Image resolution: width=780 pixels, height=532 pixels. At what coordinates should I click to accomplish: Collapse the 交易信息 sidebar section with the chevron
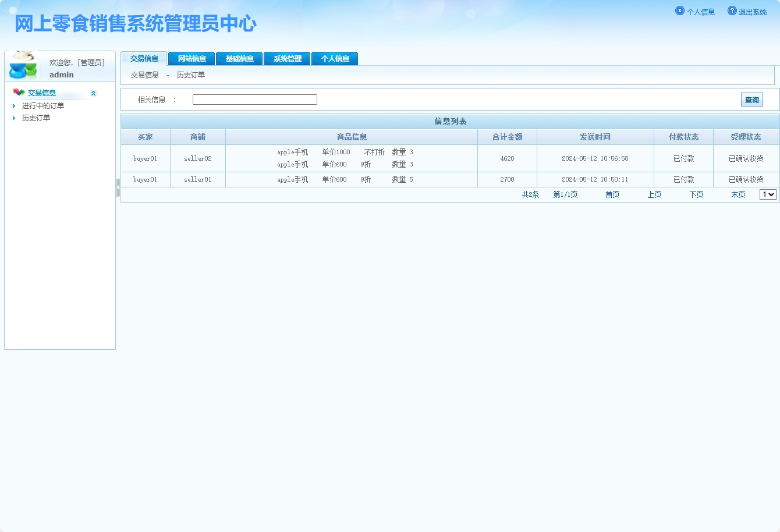pos(93,93)
